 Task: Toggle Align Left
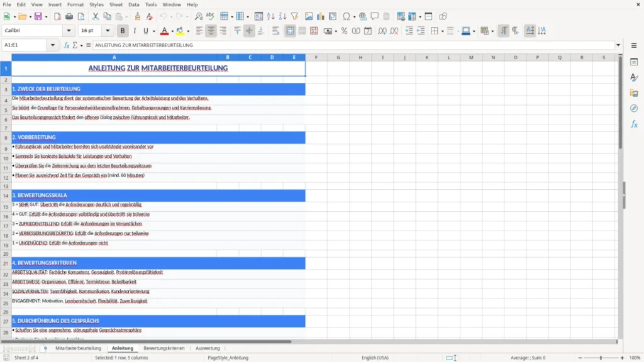(199, 31)
